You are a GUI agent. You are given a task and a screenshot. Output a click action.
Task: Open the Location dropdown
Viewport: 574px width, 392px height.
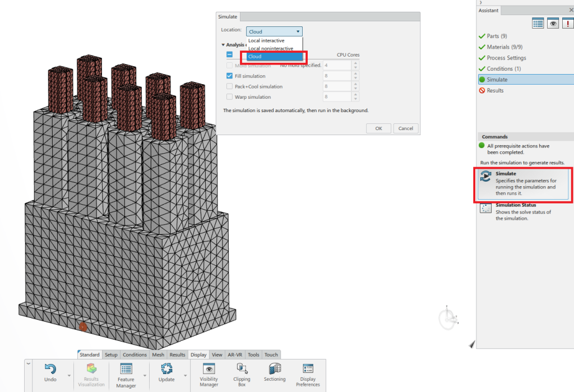274,31
